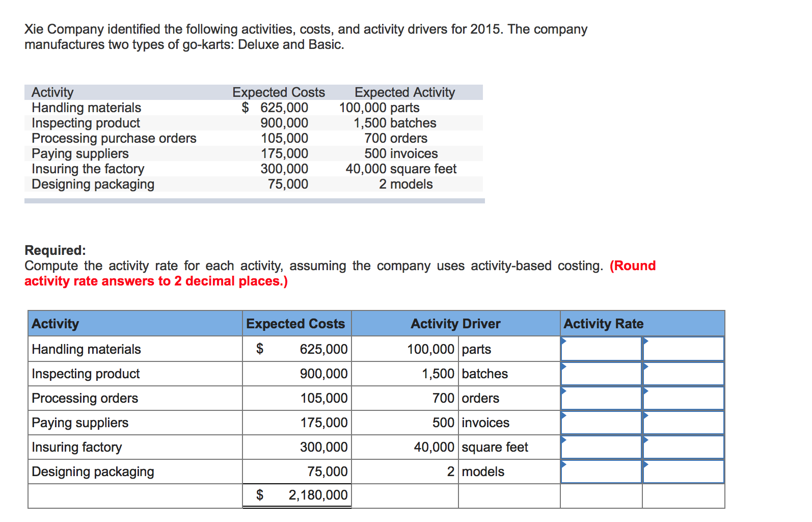This screenshot has width=812, height=522.
Task: Click first Activity Rate input for Insuring factory
Action: [601, 447]
